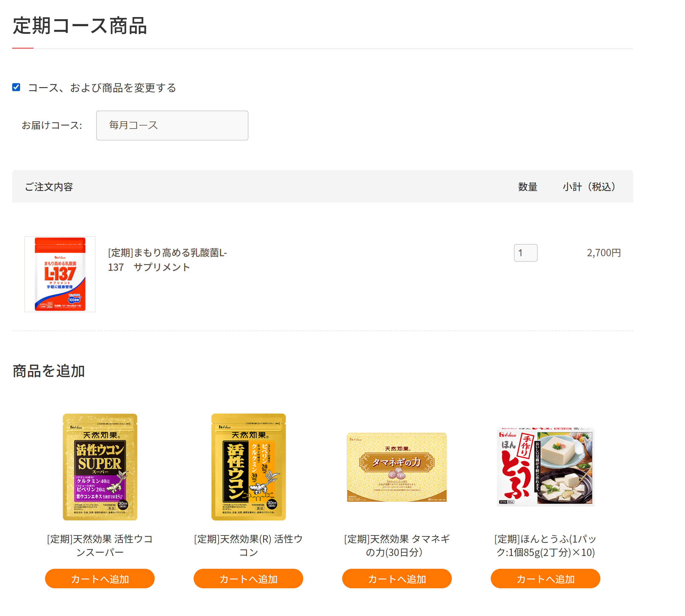Open the 天然効果 活性ウコンスーパー product title
Screen dimensions: 685x616
100,546
